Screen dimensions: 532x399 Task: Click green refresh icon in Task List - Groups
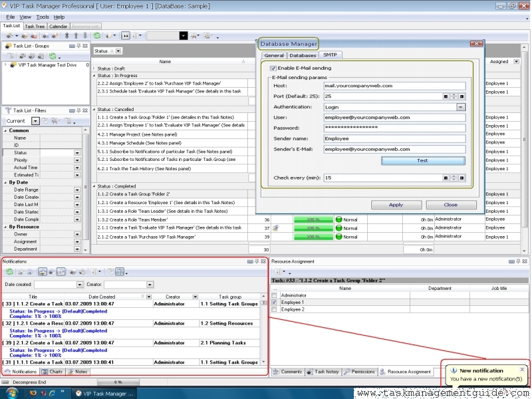coord(53,56)
